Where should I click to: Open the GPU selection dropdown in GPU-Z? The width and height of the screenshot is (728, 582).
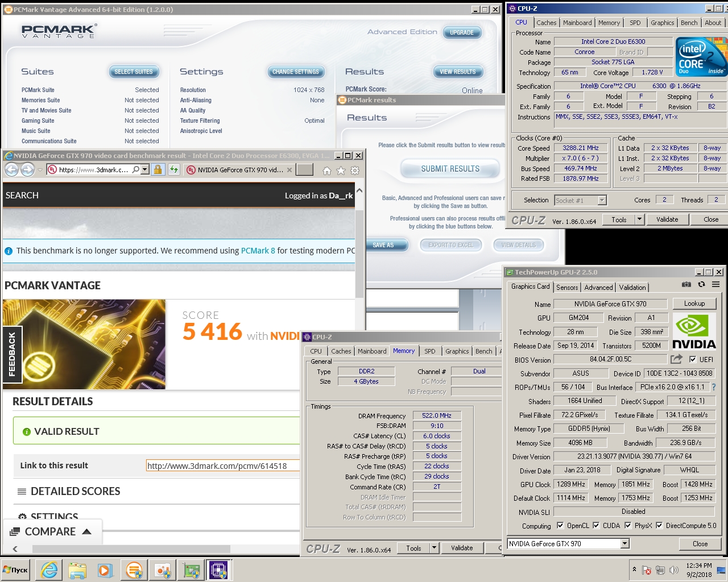624,544
